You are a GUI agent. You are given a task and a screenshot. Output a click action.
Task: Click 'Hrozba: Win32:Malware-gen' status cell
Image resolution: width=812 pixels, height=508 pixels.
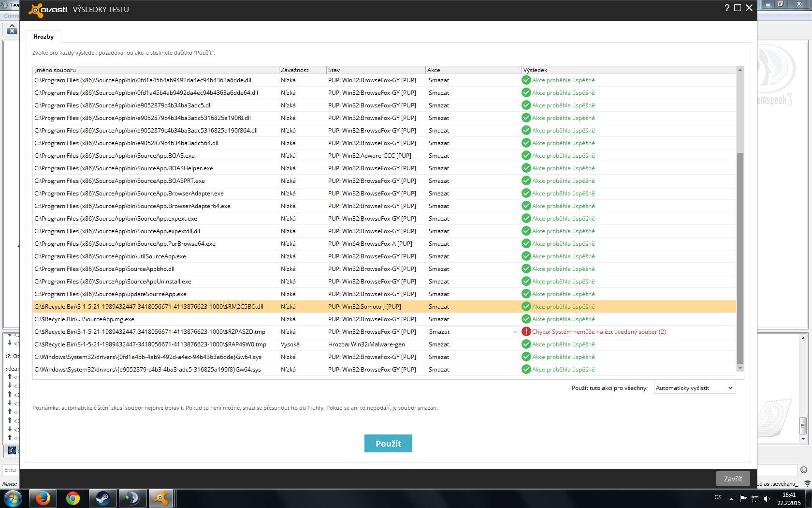coord(366,344)
